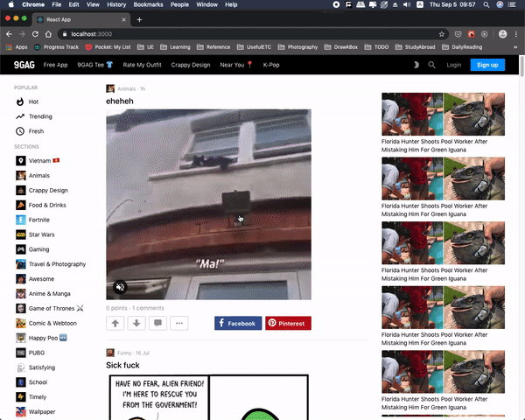
Task: Open the Photography bookmarks folder
Action: click(x=297, y=47)
